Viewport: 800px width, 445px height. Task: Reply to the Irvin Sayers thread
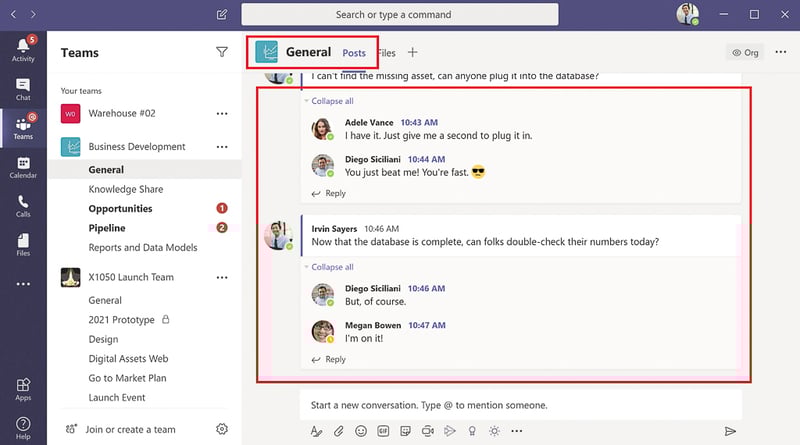pos(329,359)
